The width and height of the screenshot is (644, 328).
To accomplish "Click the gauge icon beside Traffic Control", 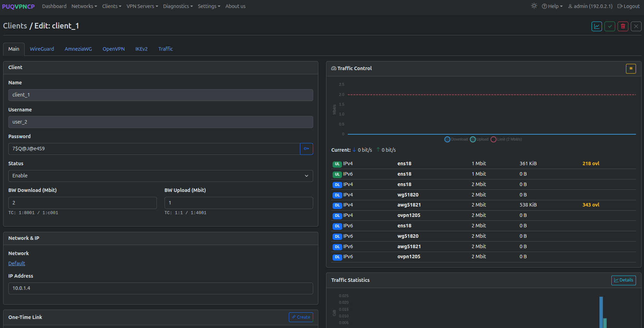I will click(334, 68).
